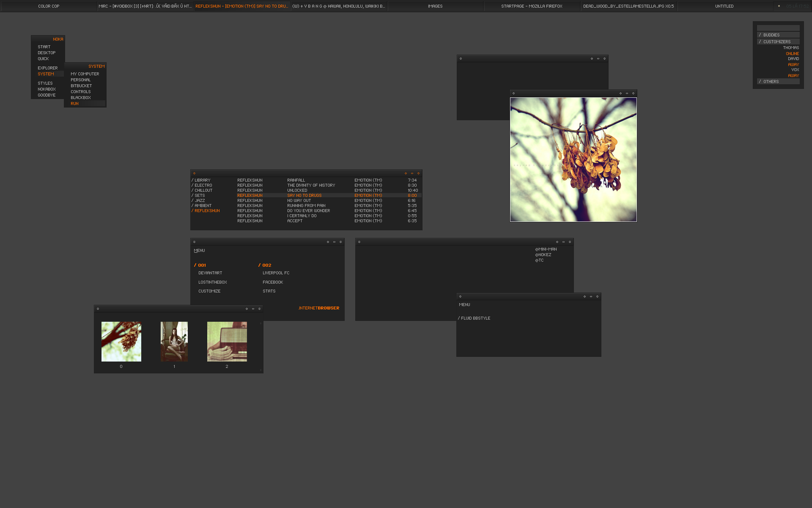Open thumbnail 1 of the seated woman
This screenshot has width=812, height=508.
[174, 342]
